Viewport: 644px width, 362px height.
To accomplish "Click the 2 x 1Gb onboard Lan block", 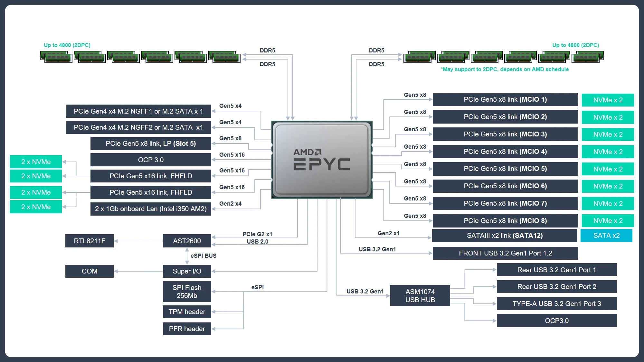I will (x=151, y=209).
